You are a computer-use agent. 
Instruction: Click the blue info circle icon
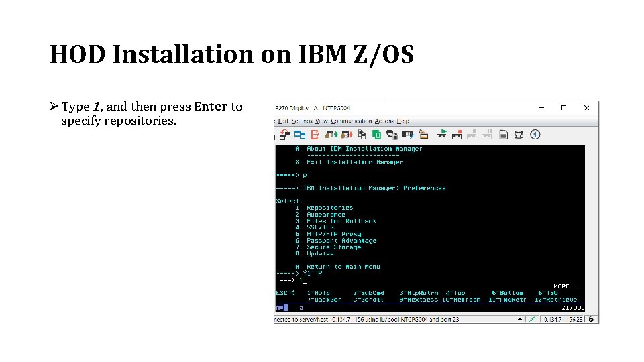pos(535,135)
